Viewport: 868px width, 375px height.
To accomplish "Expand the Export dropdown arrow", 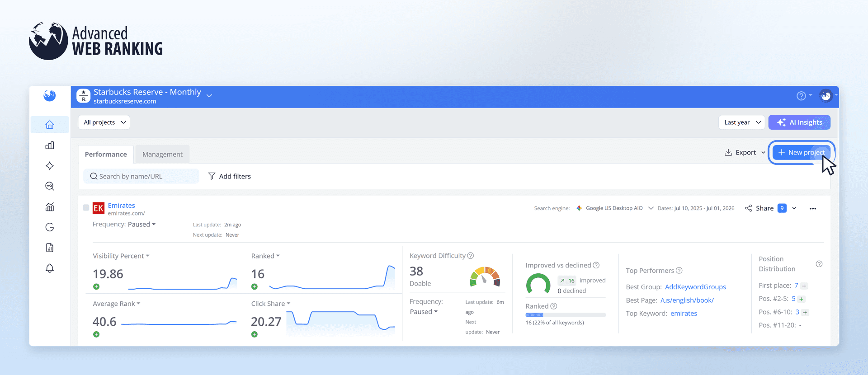I will 764,153.
